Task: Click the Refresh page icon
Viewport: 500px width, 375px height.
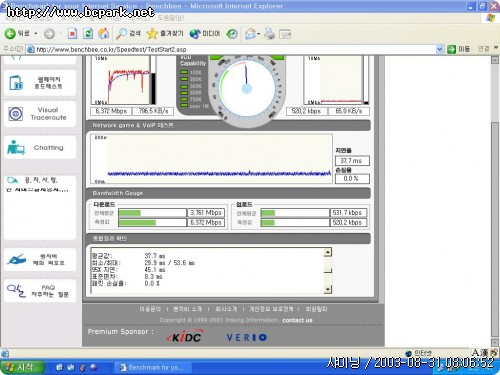Action: (x=88, y=34)
